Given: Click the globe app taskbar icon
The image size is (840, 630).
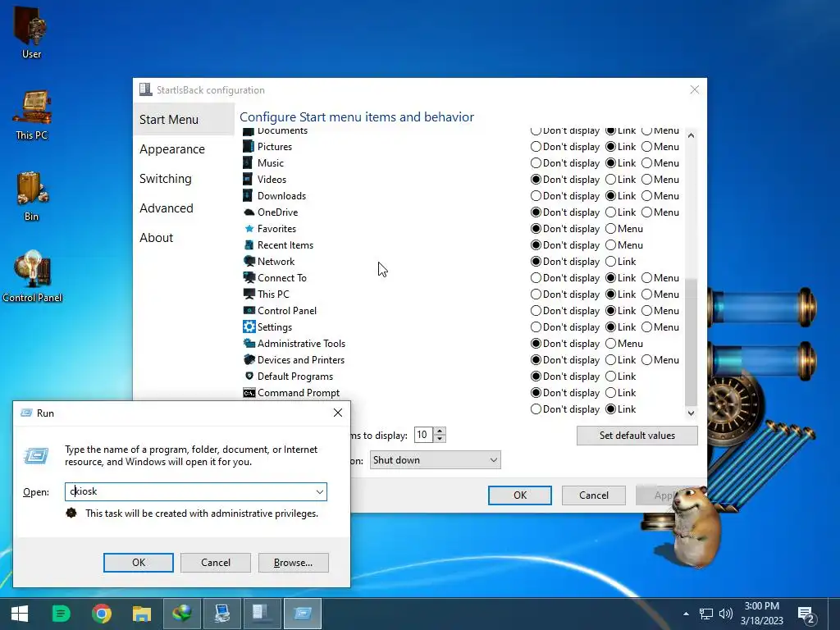Looking at the screenshot, I should [182, 614].
